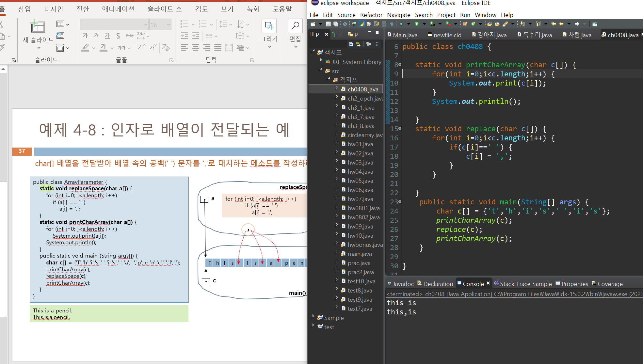Click Eclipse Last Edit Location arrow icon
The image size is (643, 364).
(553, 24)
